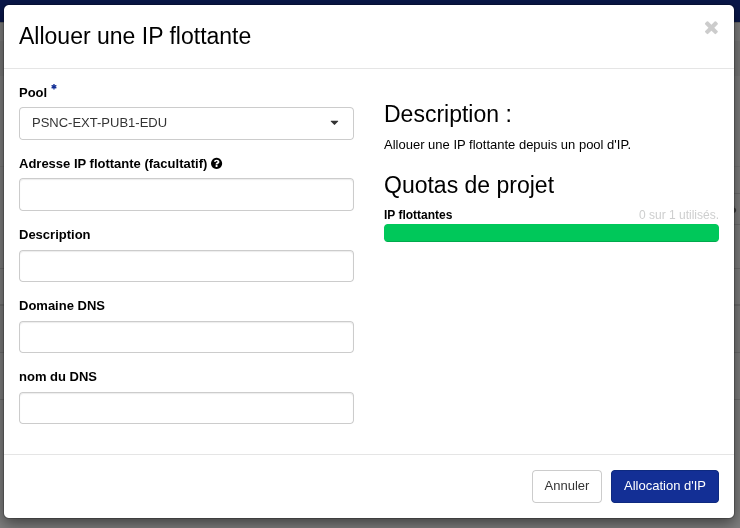Image resolution: width=740 pixels, height=528 pixels.
Task: Focus the Domaine DNS input field
Action: tap(186, 337)
